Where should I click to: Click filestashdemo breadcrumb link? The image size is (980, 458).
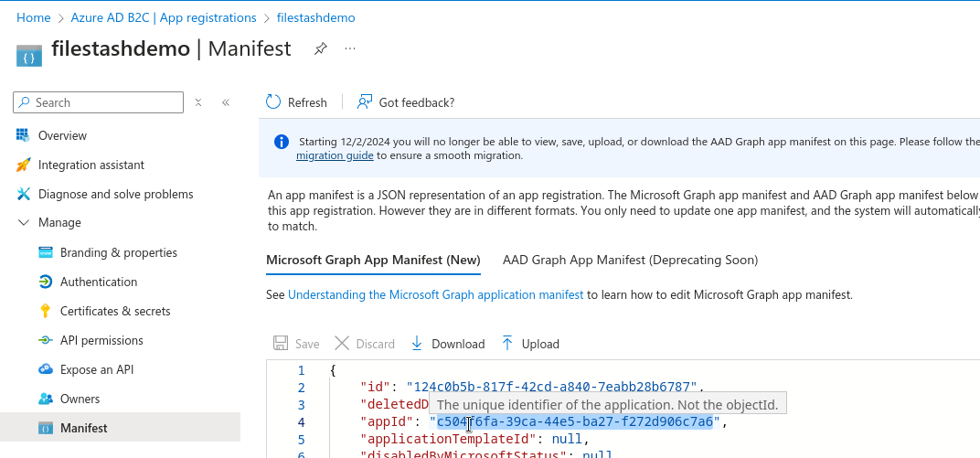315,18
